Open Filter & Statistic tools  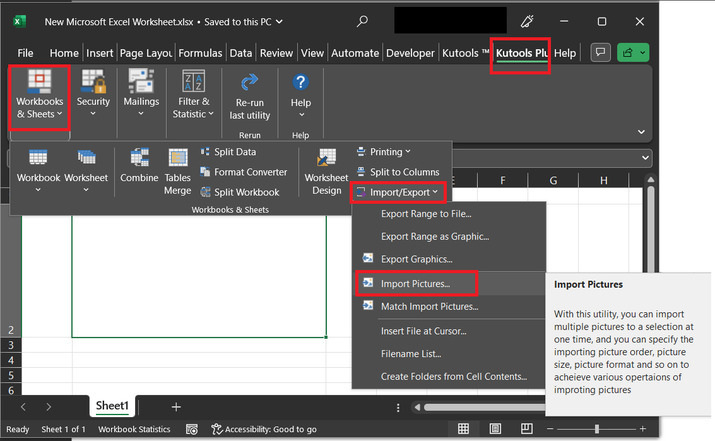pos(193,94)
